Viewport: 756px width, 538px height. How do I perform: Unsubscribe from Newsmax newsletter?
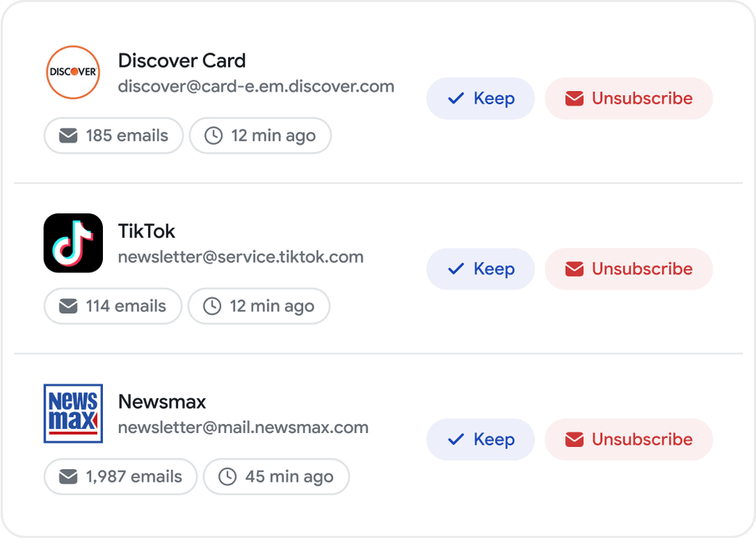coord(629,439)
